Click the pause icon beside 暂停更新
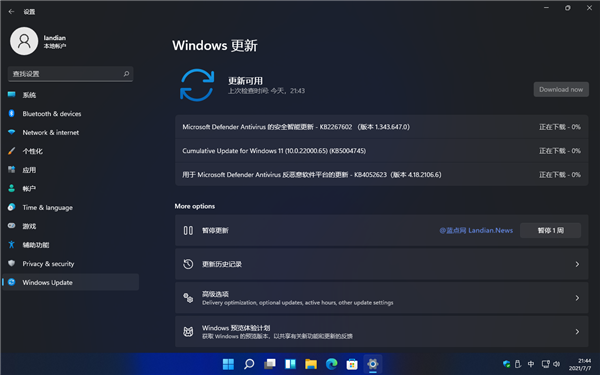 pos(188,230)
